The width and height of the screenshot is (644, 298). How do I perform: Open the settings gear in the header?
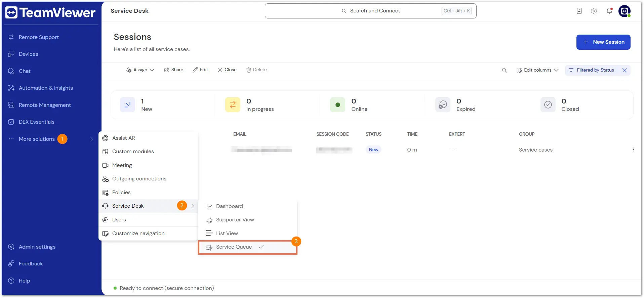594,11
